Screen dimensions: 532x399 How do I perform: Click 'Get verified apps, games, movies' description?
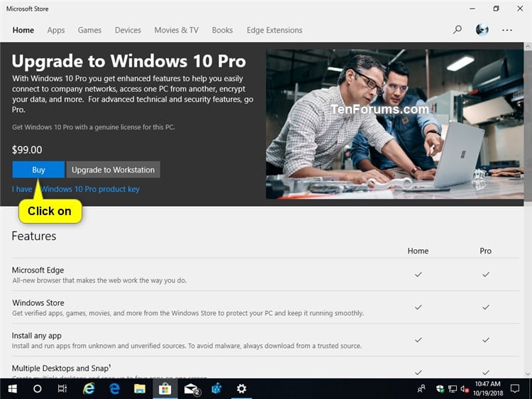coord(188,313)
